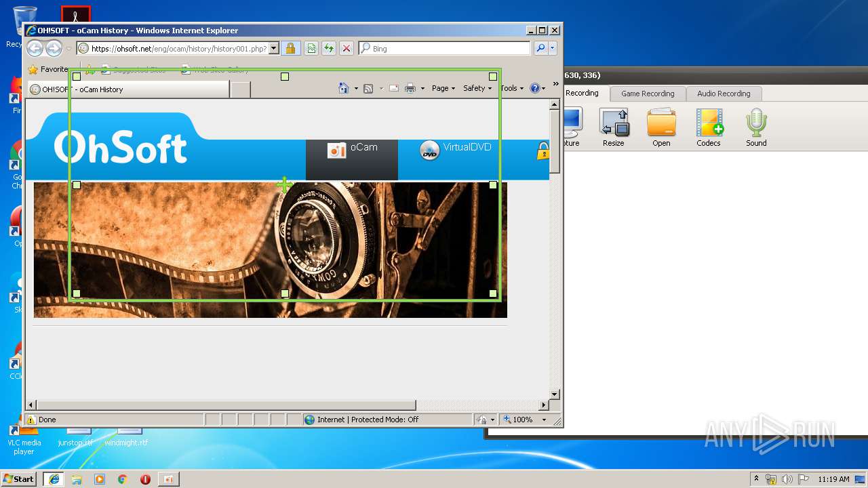Click the warning icon in IE status bar

tap(31, 420)
